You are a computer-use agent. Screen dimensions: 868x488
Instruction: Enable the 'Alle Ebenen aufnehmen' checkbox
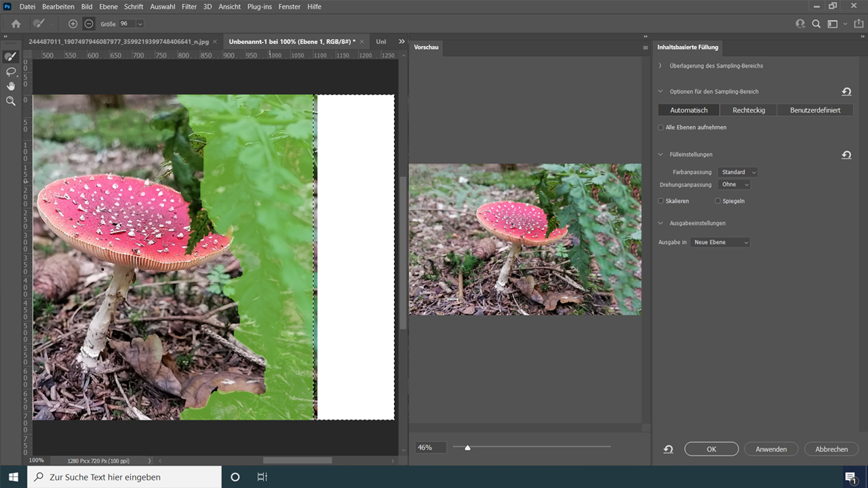click(x=660, y=127)
